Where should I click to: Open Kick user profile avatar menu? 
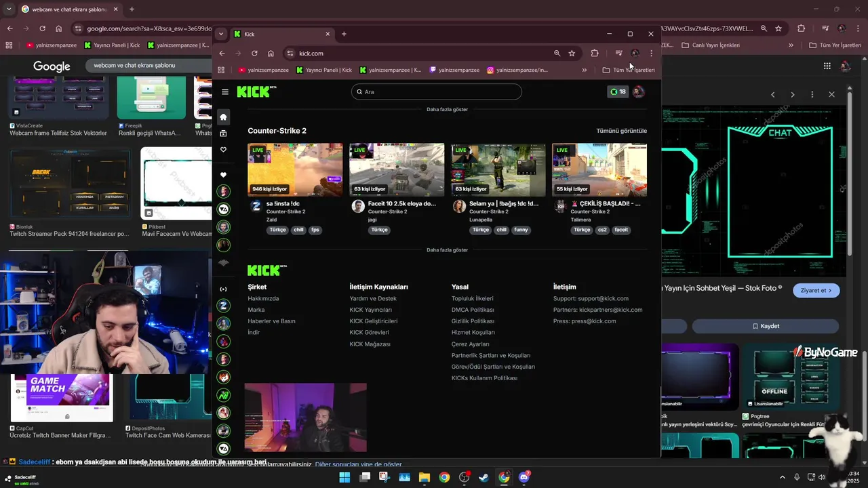(638, 91)
